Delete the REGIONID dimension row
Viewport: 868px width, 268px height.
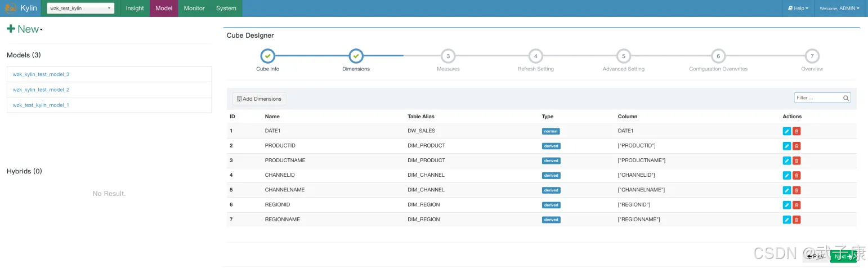pos(797,205)
